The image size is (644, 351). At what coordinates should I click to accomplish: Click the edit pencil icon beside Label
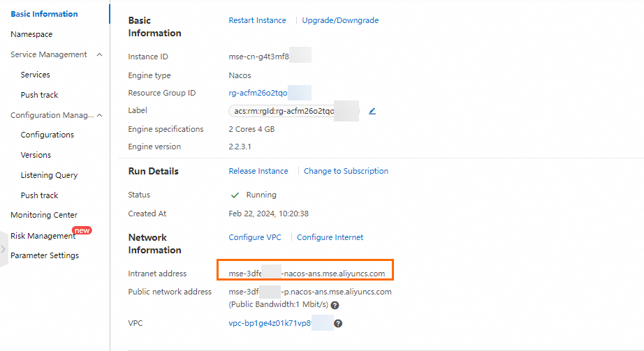[x=372, y=111]
